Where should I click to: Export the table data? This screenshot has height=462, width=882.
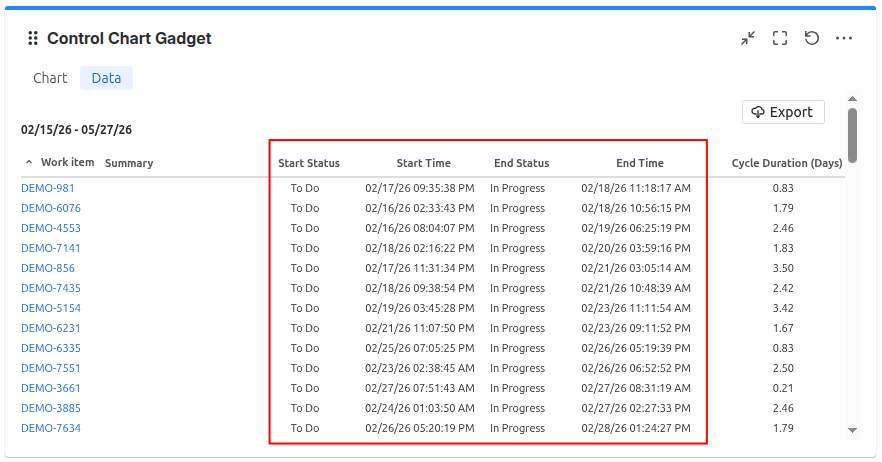coord(783,112)
